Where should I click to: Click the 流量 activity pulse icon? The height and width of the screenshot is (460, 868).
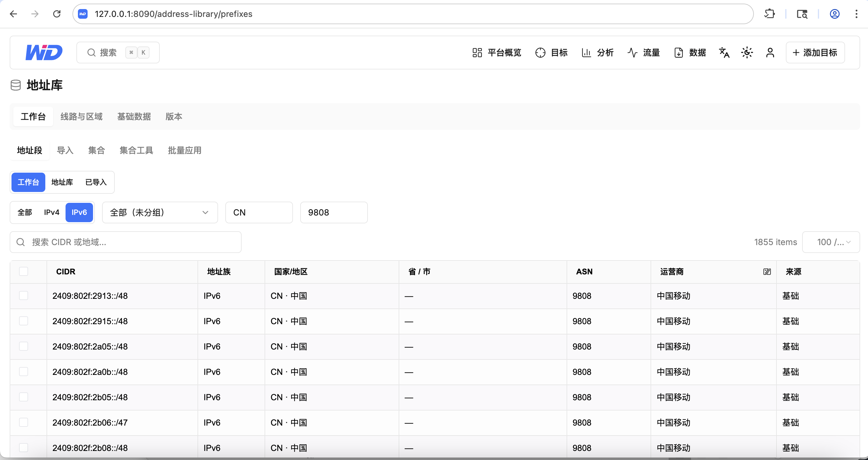pos(632,53)
